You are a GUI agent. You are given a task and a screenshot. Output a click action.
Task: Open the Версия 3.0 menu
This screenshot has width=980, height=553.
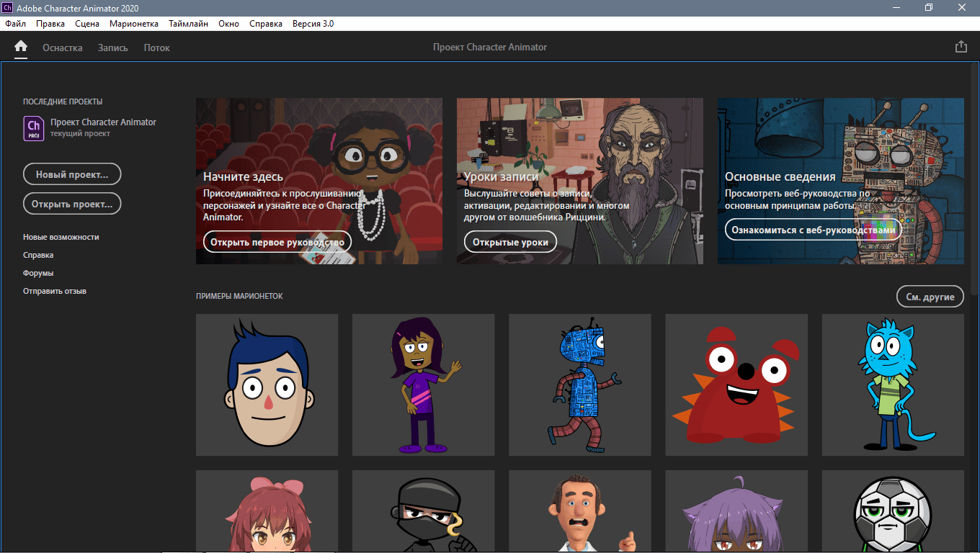[313, 24]
